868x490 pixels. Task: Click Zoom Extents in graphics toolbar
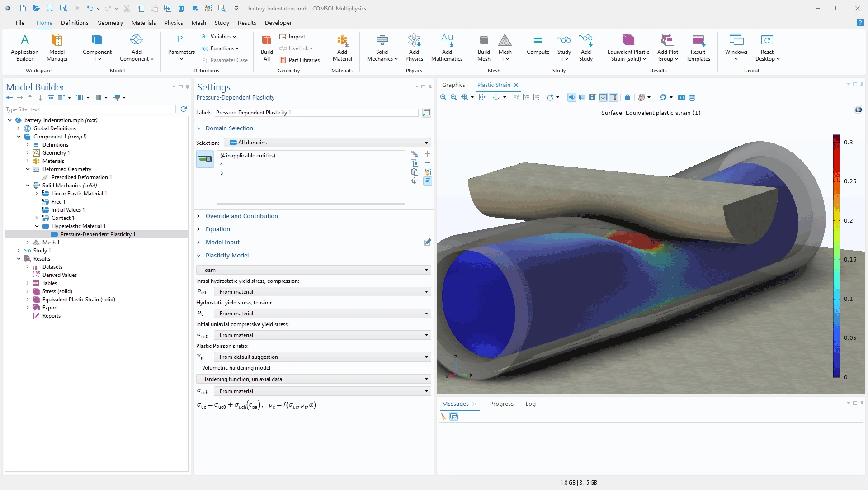[482, 97]
